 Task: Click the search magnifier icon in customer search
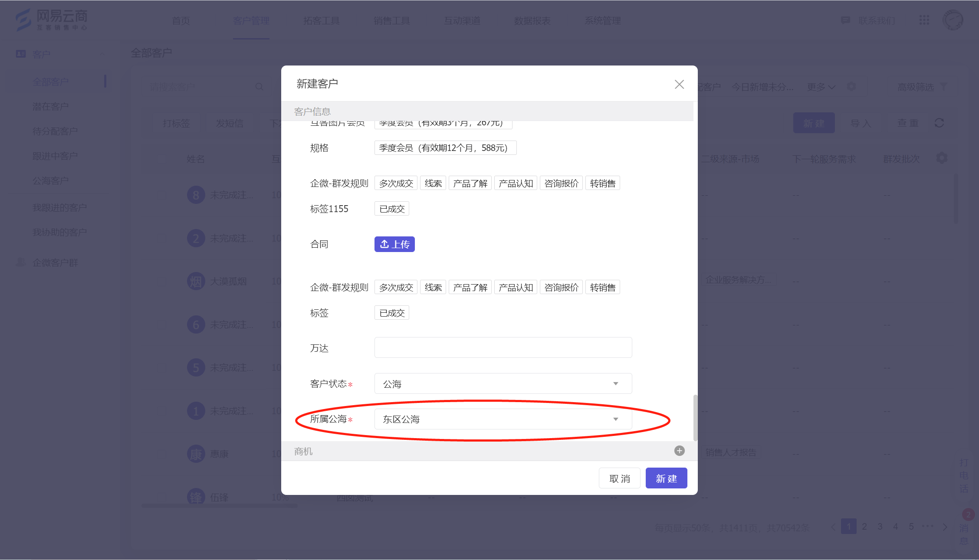click(x=259, y=87)
